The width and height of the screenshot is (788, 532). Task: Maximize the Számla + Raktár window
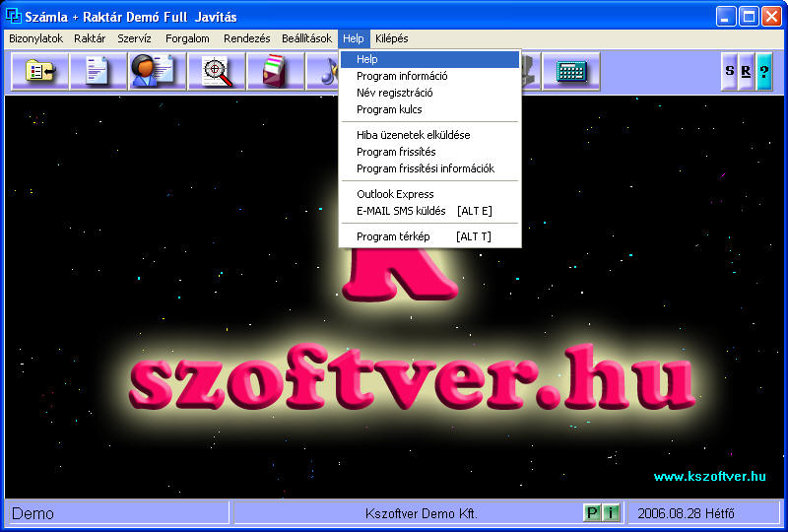tap(749, 17)
